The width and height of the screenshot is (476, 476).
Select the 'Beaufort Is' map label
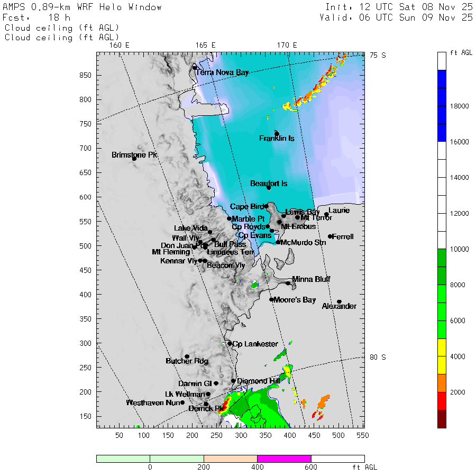(269, 184)
